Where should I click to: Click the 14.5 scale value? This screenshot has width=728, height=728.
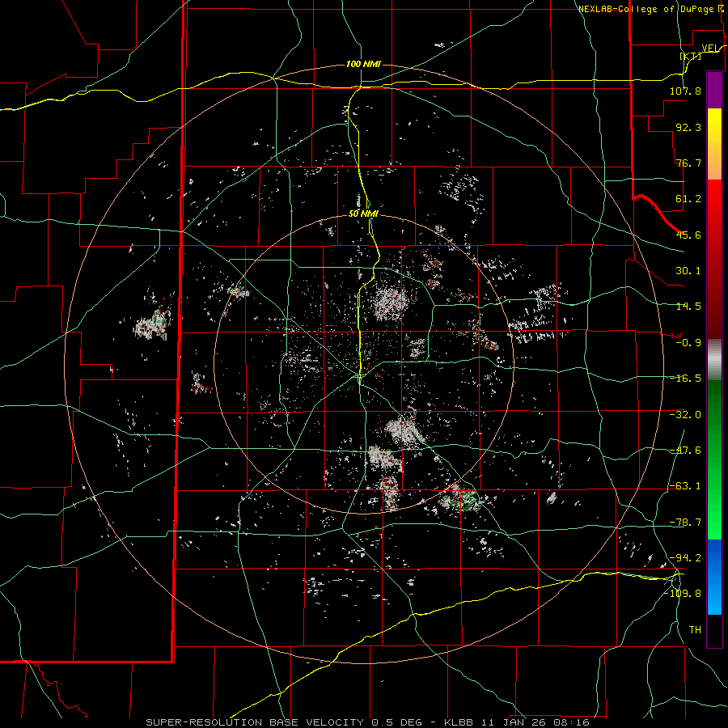[x=688, y=307]
